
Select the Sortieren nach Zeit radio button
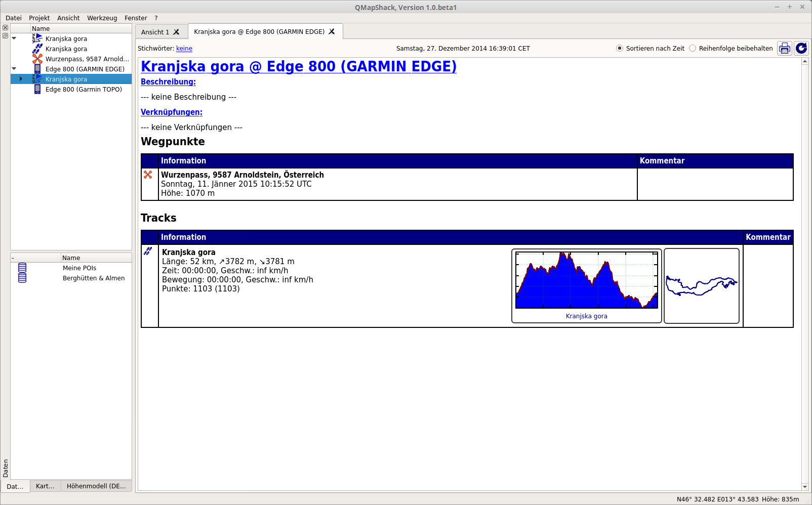(620, 48)
